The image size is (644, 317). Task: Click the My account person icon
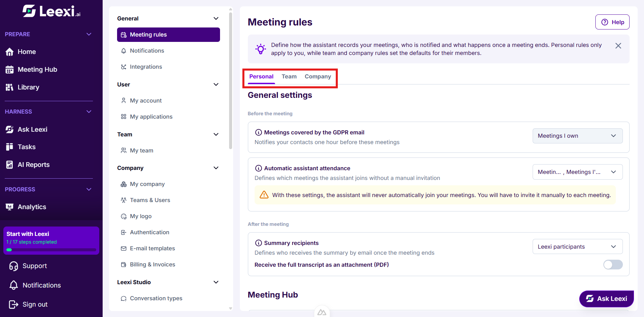click(x=124, y=101)
